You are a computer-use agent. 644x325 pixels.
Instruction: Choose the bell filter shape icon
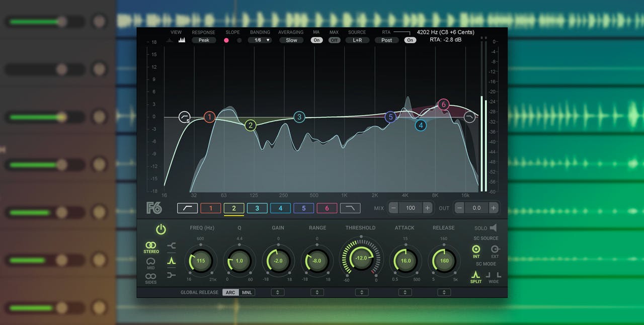click(172, 261)
